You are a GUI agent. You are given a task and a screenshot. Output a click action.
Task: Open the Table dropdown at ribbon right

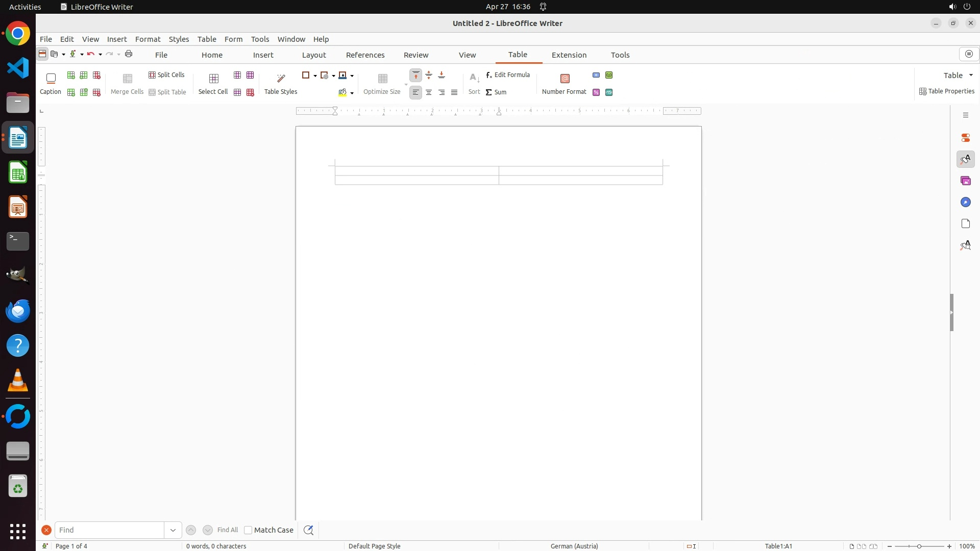(x=958, y=75)
